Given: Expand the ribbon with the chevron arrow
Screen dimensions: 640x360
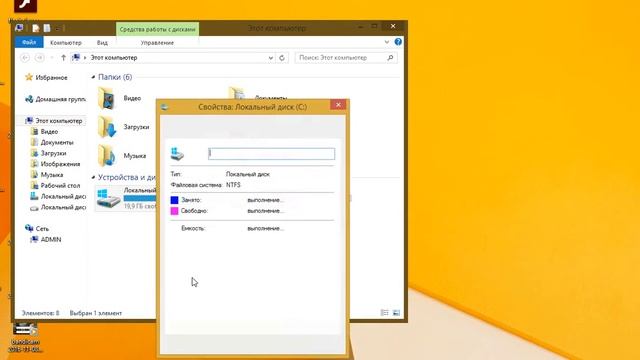Looking at the screenshot, I should 387,42.
